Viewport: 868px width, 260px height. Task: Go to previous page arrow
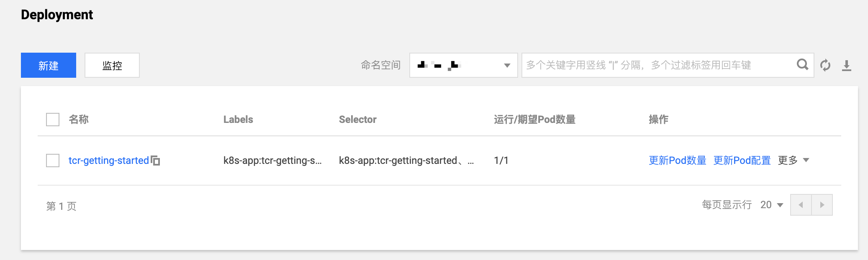pyautogui.click(x=801, y=205)
